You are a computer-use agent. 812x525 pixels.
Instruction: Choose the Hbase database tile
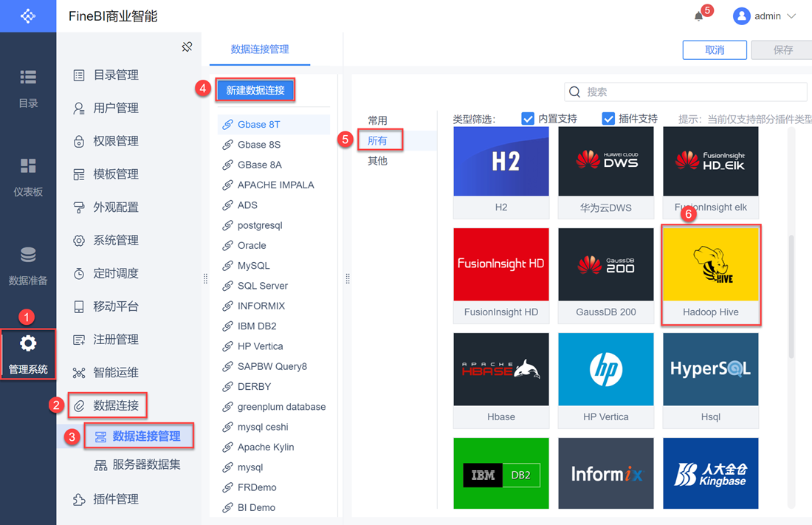pyautogui.click(x=500, y=380)
